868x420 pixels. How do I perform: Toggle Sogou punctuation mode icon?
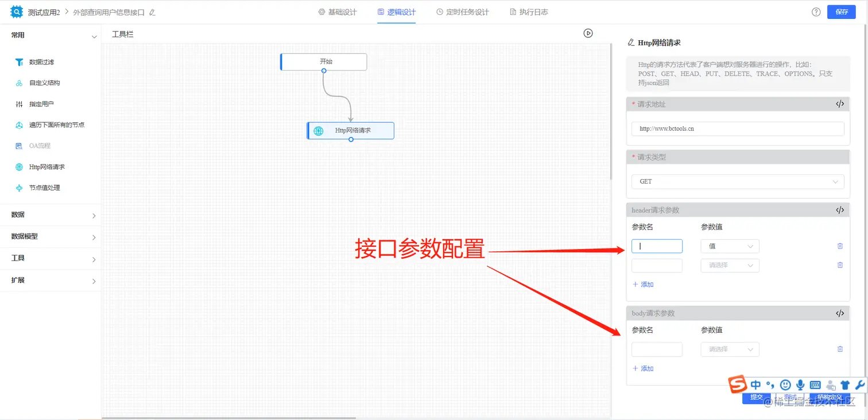point(770,386)
